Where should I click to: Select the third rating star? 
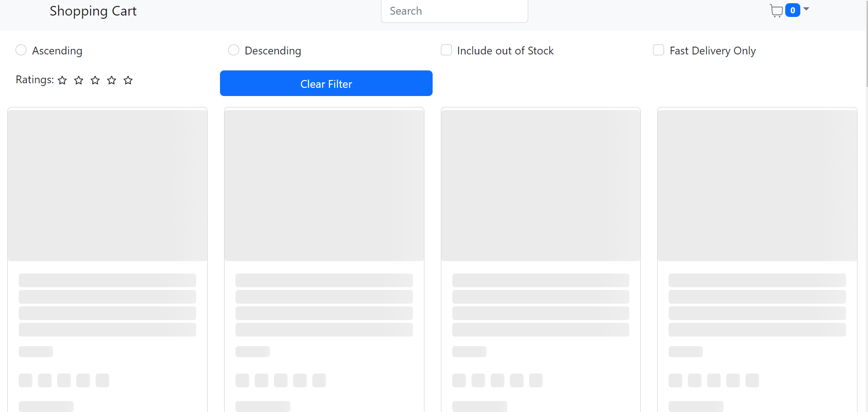(x=95, y=80)
